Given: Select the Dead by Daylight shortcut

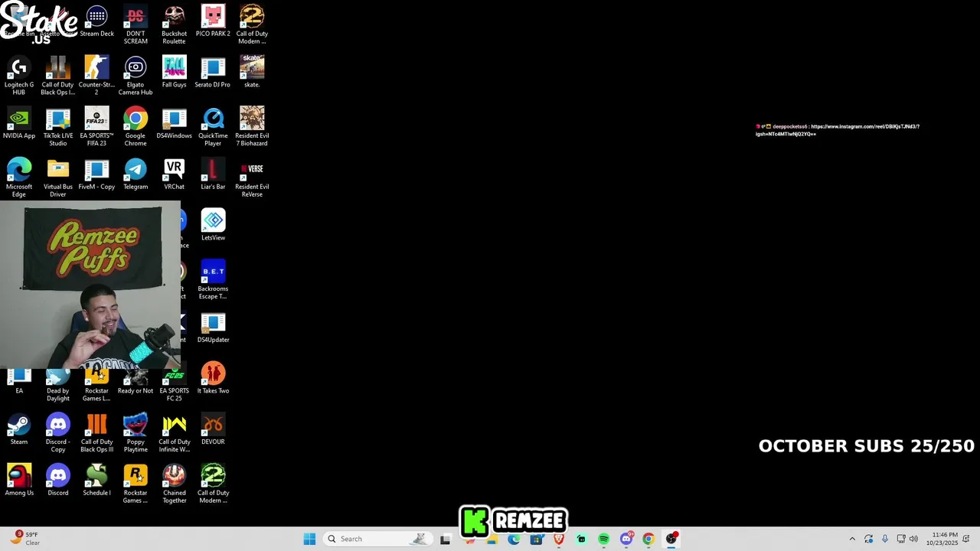Looking at the screenshot, I should click(x=58, y=386).
